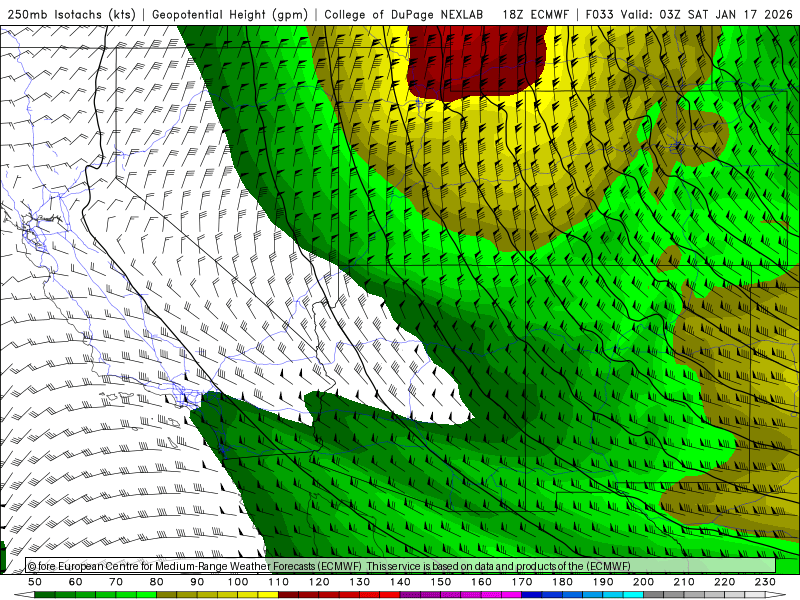Image resolution: width=800 pixels, height=600 pixels.
Task: Click the '110' color scale label
Action: 279,582
